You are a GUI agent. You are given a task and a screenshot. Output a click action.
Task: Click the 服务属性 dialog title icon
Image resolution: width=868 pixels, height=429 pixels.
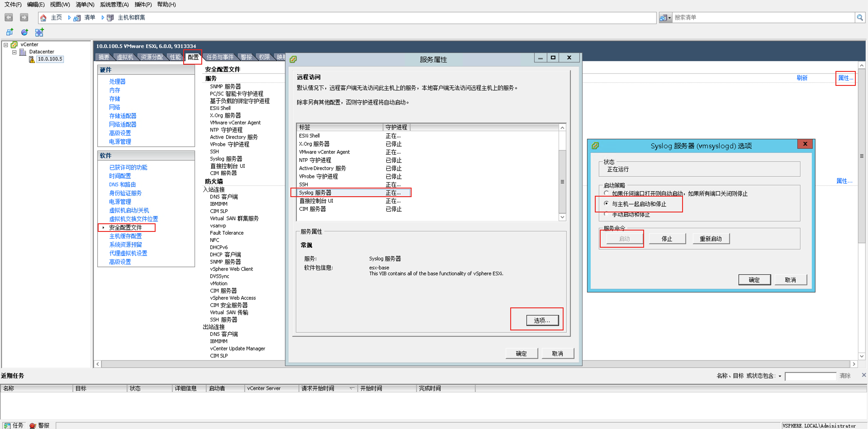[x=293, y=59]
